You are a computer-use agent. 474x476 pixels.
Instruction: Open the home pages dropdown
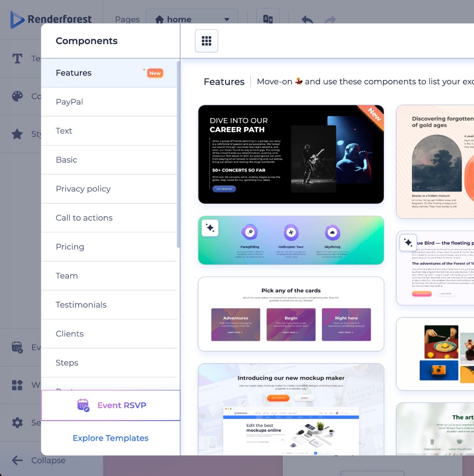(x=192, y=20)
